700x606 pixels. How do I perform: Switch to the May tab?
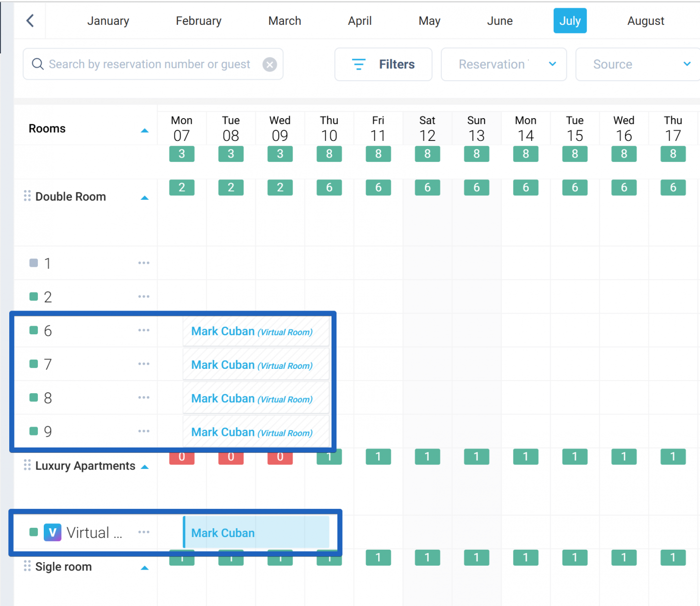tap(429, 21)
